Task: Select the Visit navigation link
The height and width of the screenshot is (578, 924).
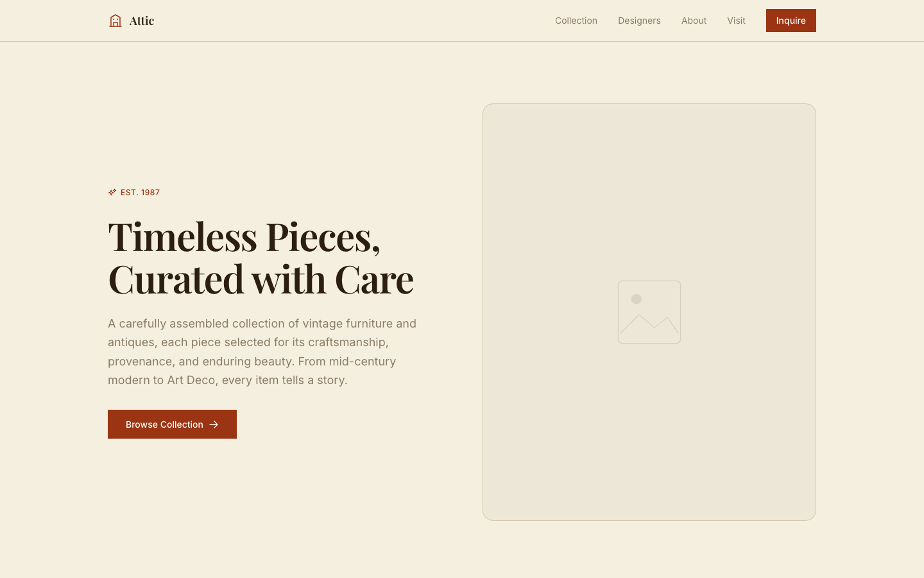Action: pos(736,21)
